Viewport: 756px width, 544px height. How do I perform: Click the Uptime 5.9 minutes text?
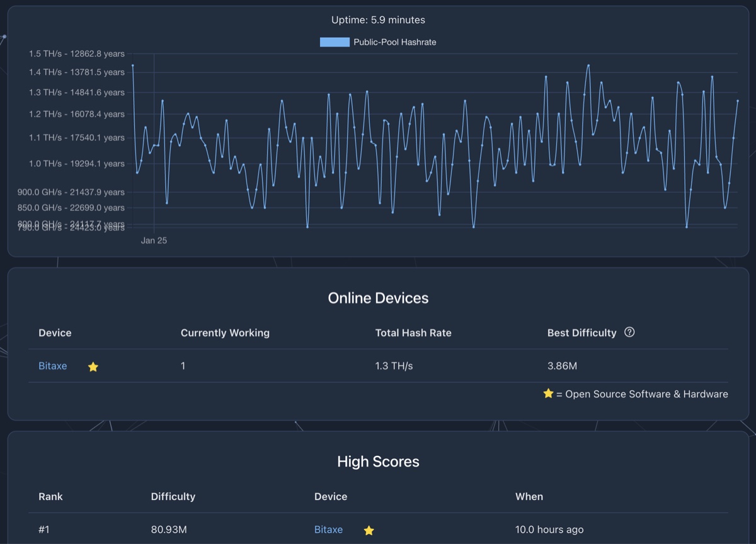click(378, 20)
